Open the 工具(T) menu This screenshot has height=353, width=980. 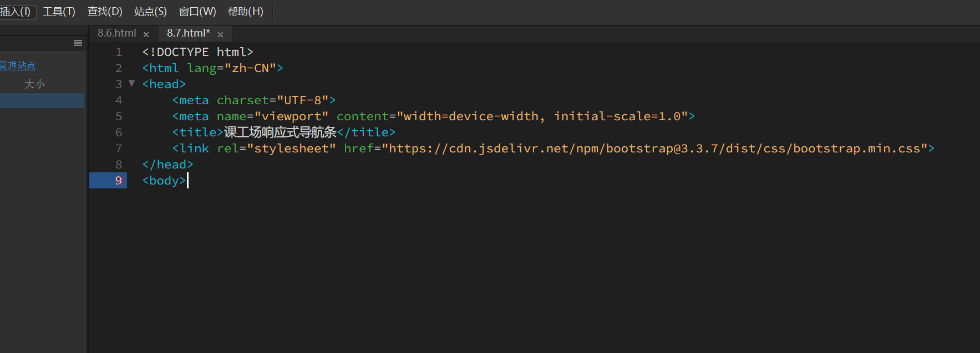pyautogui.click(x=59, y=12)
